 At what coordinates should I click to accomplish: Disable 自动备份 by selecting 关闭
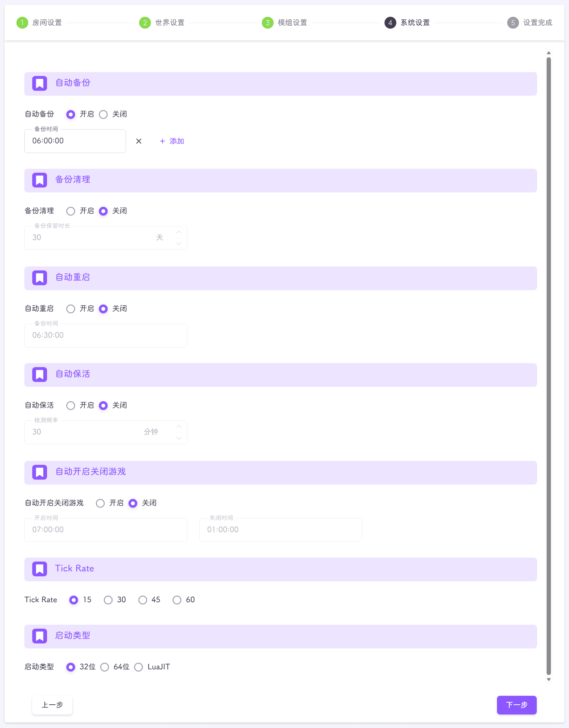[103, 114]
